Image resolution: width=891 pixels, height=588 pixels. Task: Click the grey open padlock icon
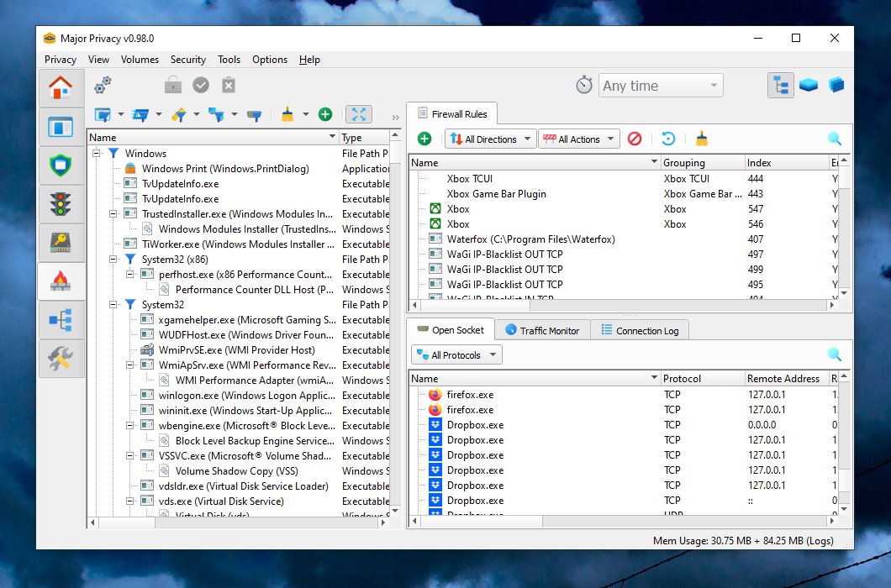[x=173, y=85]
